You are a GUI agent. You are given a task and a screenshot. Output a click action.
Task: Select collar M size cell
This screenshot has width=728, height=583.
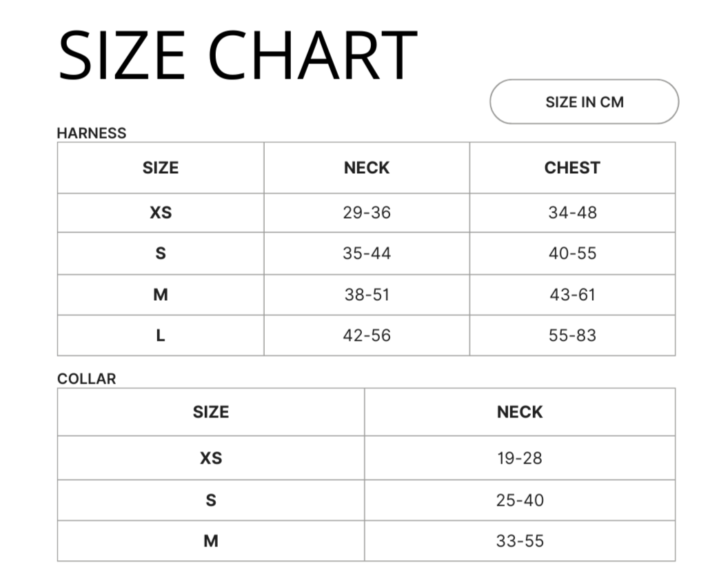point(211,541)
